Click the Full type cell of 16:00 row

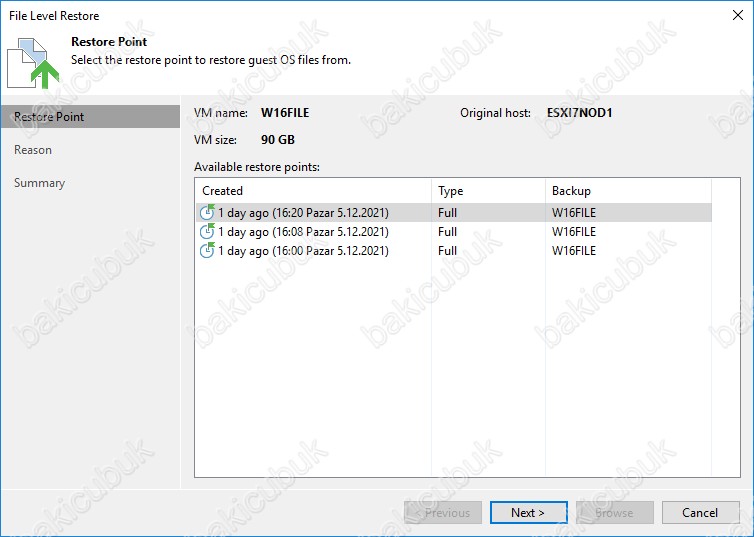pyautogui.click(x=447, y=251)
